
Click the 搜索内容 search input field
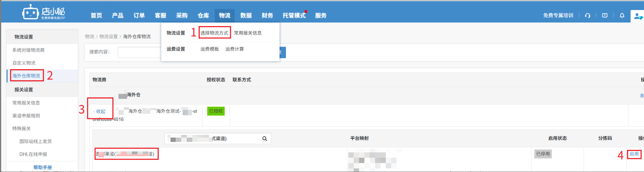point(139,52)
